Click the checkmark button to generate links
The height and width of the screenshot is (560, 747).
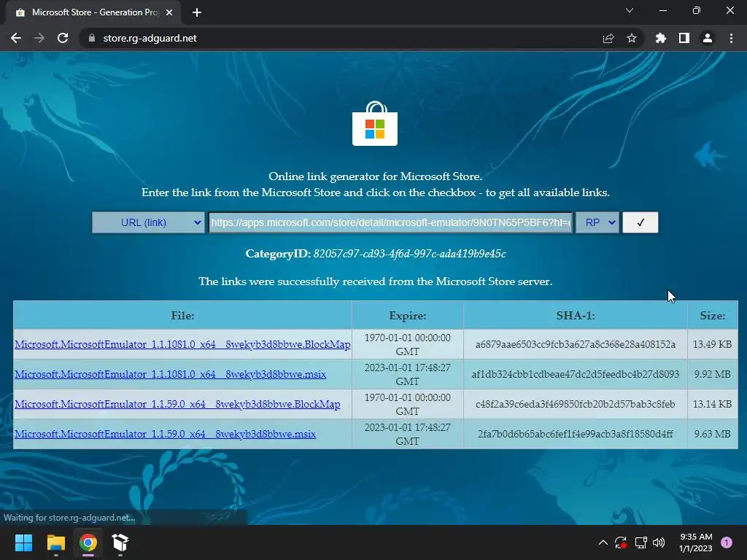(640, 222)
